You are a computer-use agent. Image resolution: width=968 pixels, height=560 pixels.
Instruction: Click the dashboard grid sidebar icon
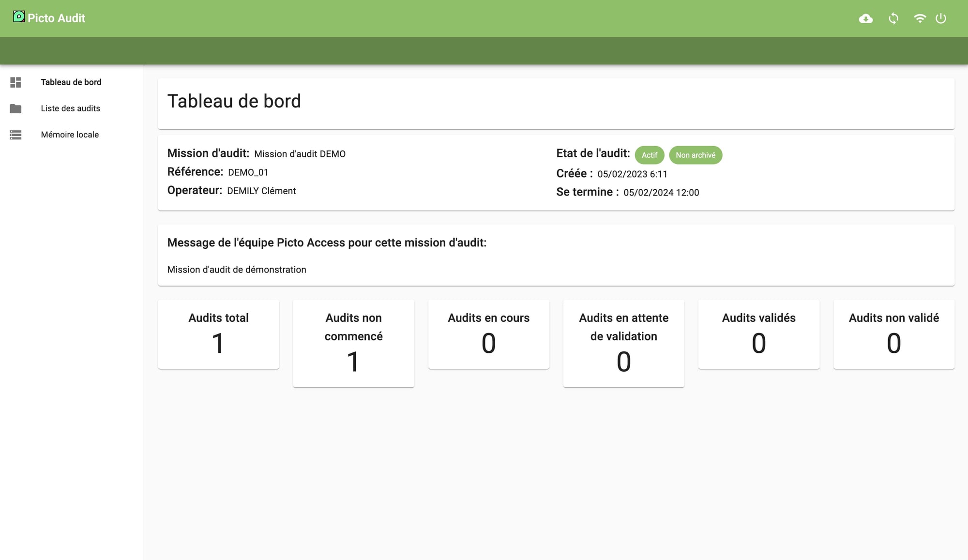coord(15,82)
